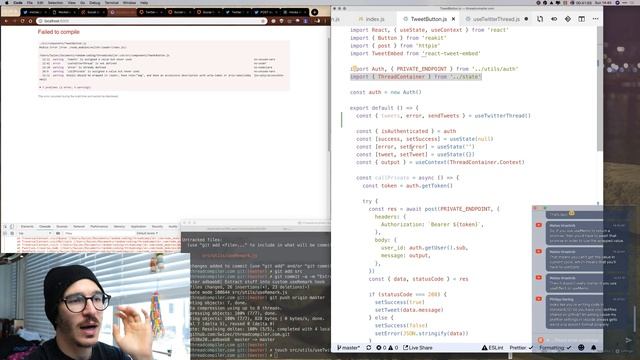Open the warnings count in status bar
Image resolution: width=640 pixels, height=360 pixels.
point(393,348)
